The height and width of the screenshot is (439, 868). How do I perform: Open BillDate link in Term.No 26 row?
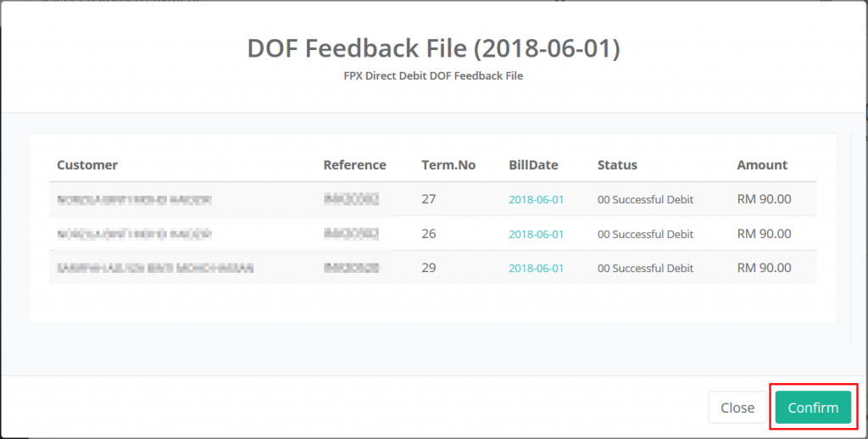coord(536,234)
